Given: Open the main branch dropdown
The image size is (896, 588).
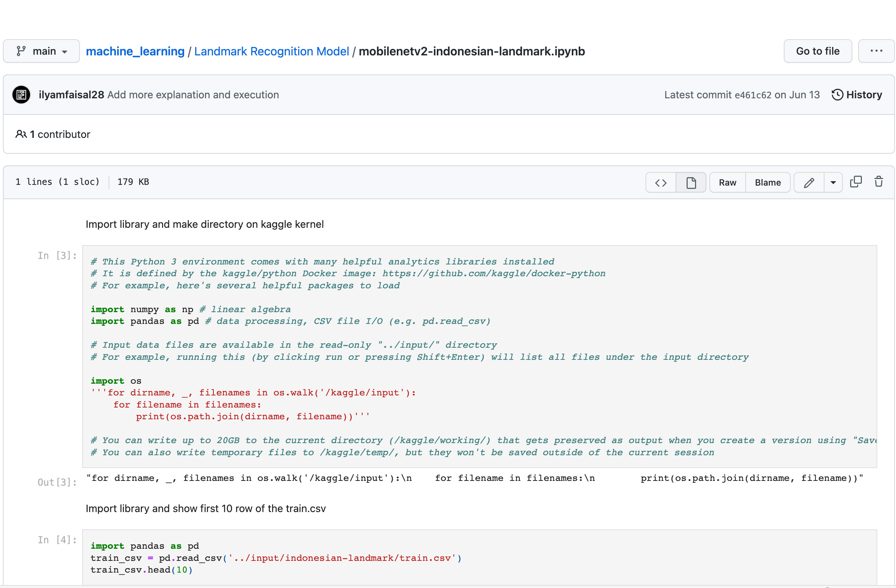Looking at the screenshot, I should (41, 51).
